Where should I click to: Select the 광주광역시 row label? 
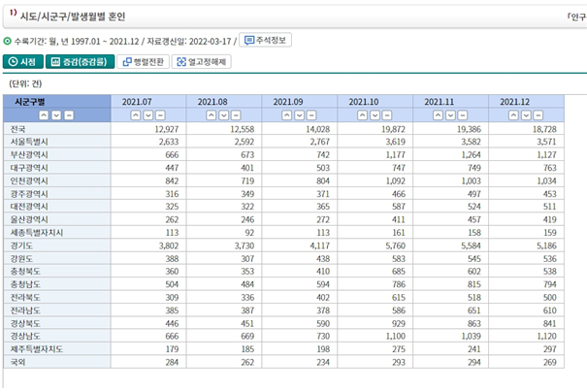point(29,194)
